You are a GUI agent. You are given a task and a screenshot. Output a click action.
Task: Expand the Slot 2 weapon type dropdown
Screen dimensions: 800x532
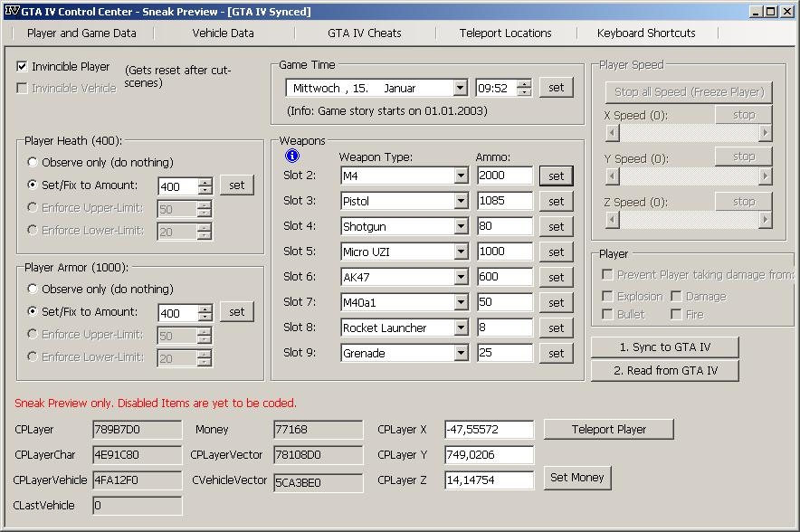coord(462,176)
